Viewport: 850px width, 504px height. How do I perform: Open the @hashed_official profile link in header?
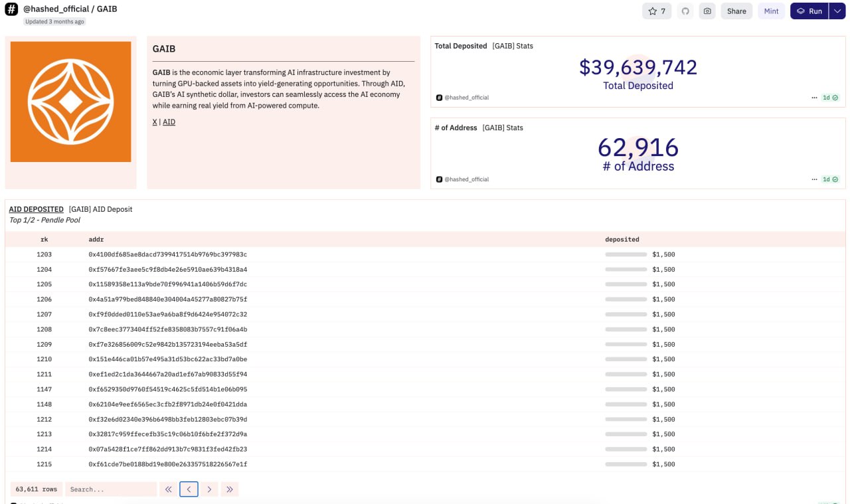click(x=56, y=10)
